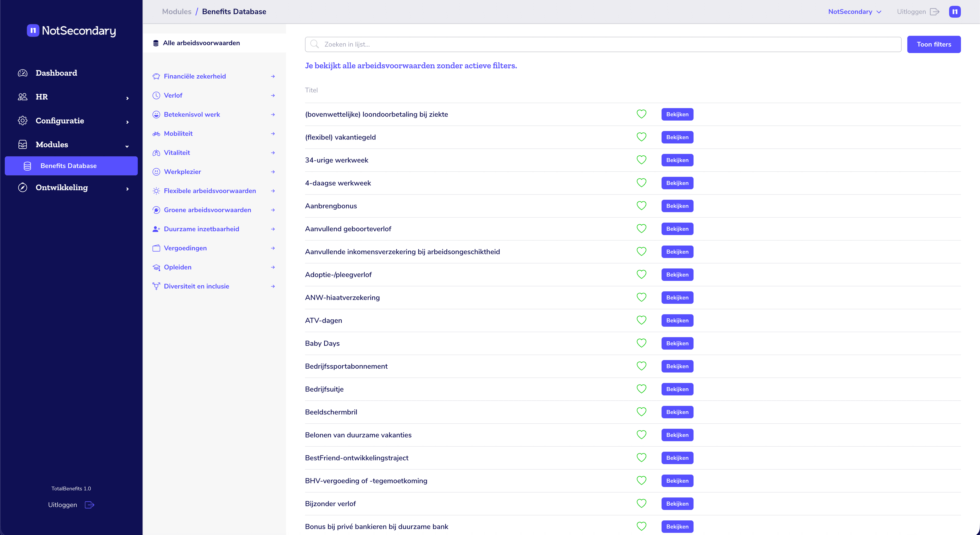Image resolution: width=980 pixels, height=535 pixels.
Task: Favorite the 34-urige werkweek entry
Action: tap(641, 160)
